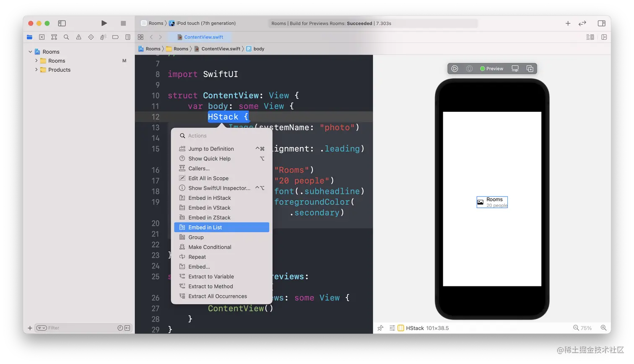Open the Report navigator

(128, 37)
